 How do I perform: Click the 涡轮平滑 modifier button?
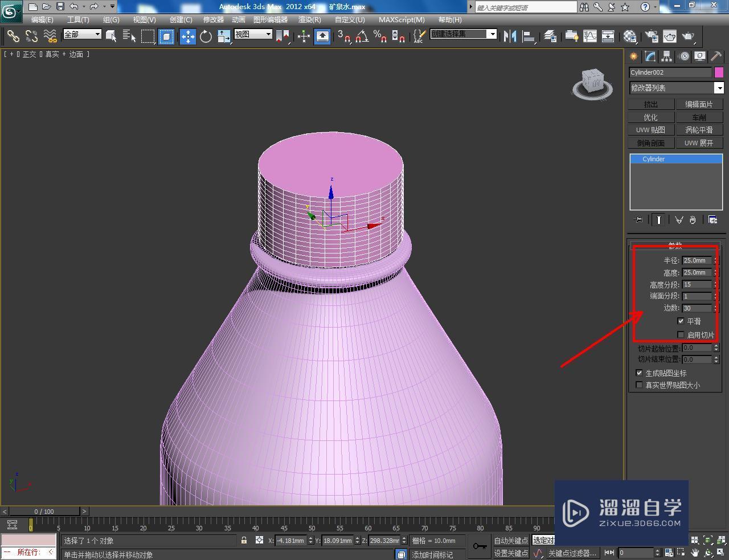[699, 130]
